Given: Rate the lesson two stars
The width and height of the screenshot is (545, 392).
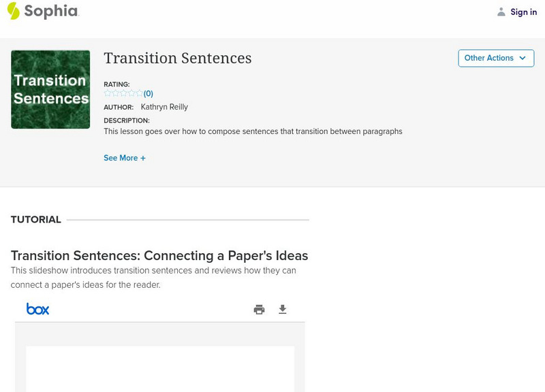Looking at the screenshot, I should pos(115,93).
